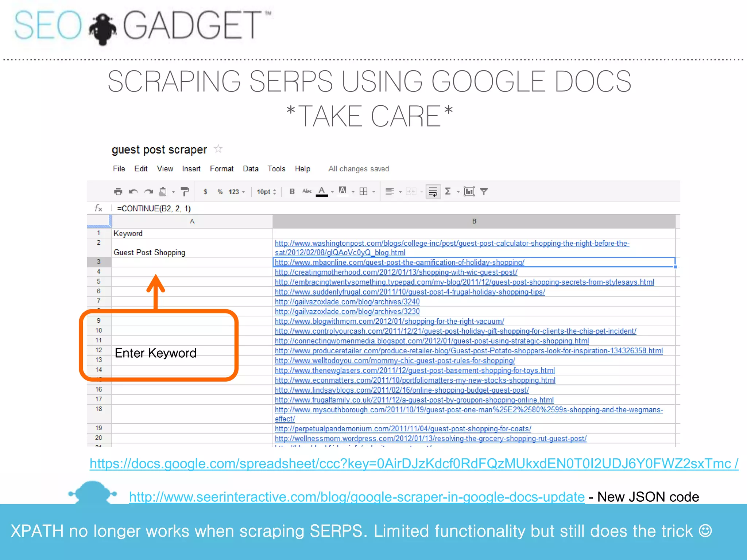Screen dimensions: 747x560
Task: Format as percent icon
Action: coord(220,191)
